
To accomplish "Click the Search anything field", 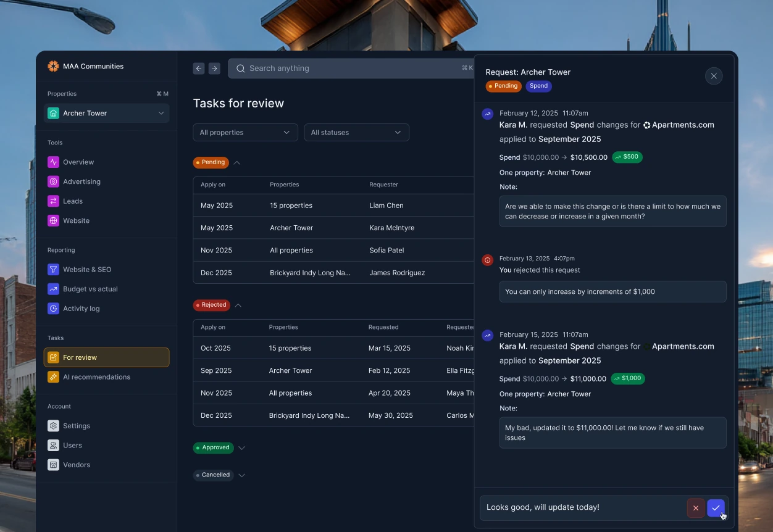I will pos(352,69).
